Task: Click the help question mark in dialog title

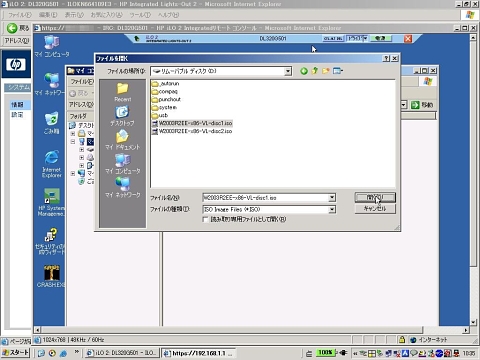Action: 386,58
